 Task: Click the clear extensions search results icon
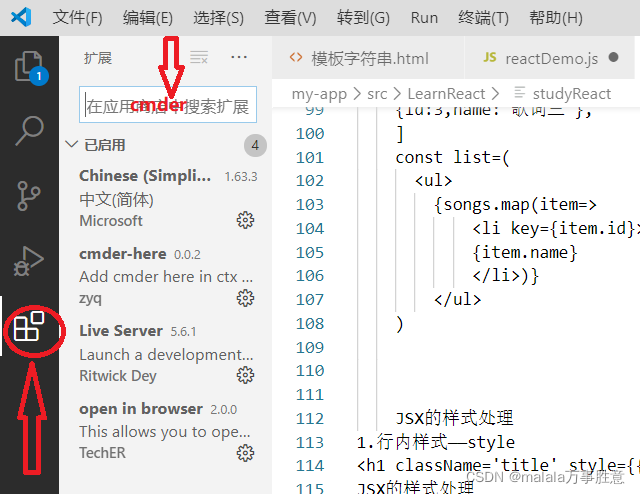(x=199, y=58)
